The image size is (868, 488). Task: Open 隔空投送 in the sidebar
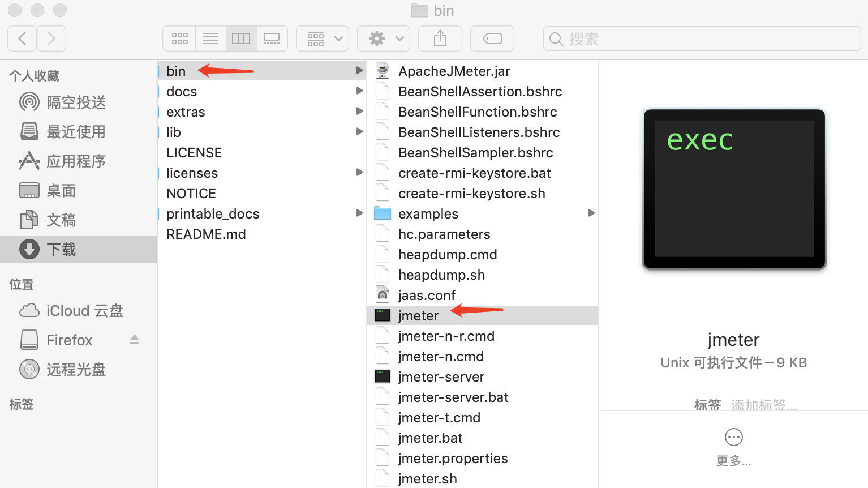click(79, 102)
